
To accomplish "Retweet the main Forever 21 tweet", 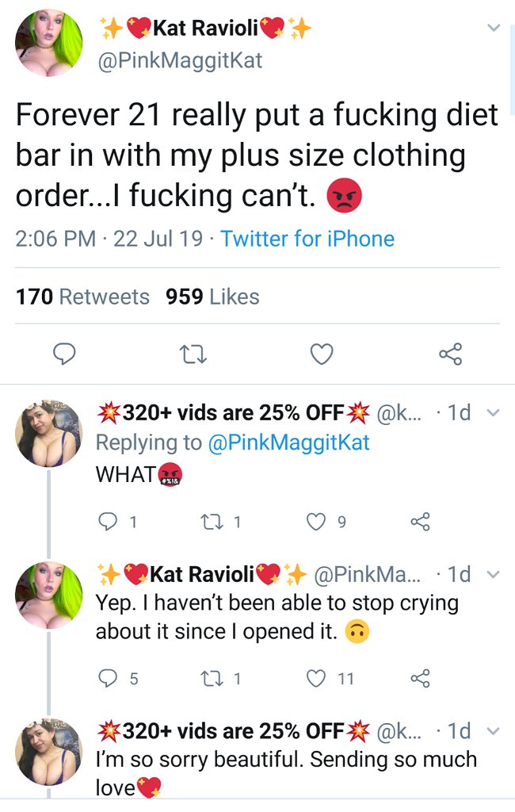I will click(193, 356).
